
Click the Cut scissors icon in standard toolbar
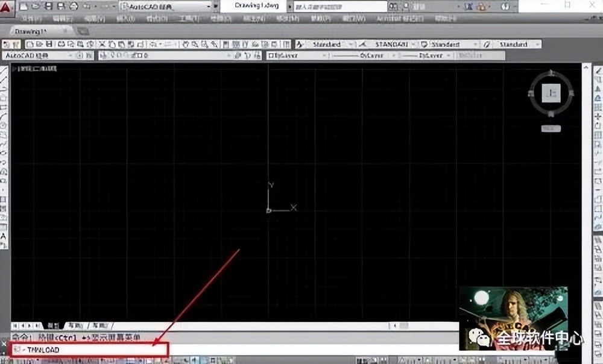coord(102,45)
